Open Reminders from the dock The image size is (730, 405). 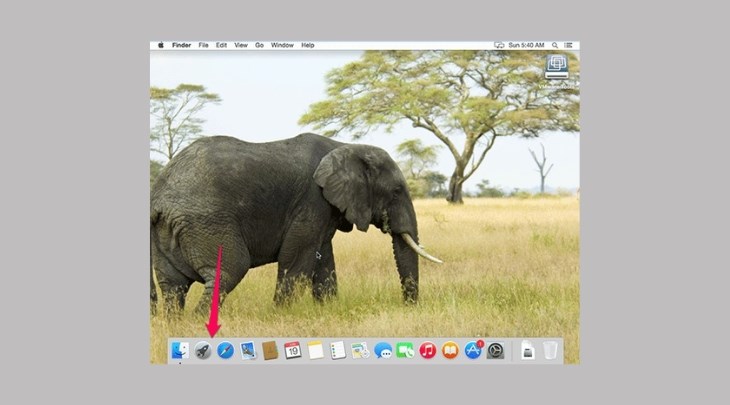338,351
